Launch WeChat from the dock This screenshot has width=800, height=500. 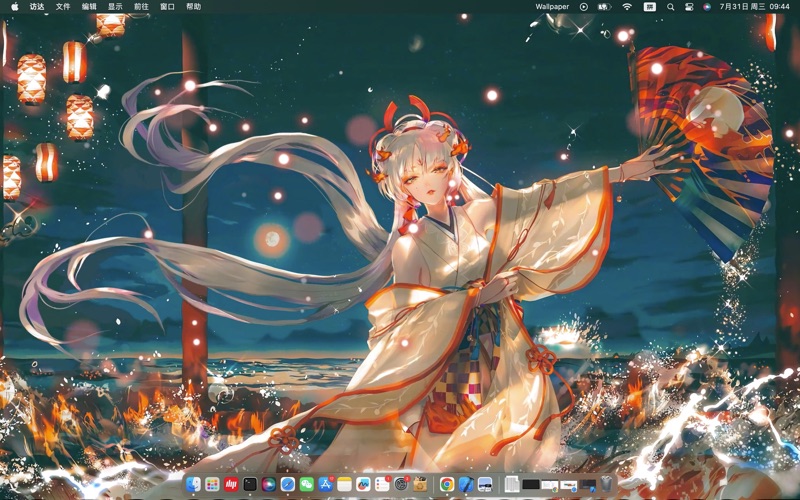coord(307,484)
